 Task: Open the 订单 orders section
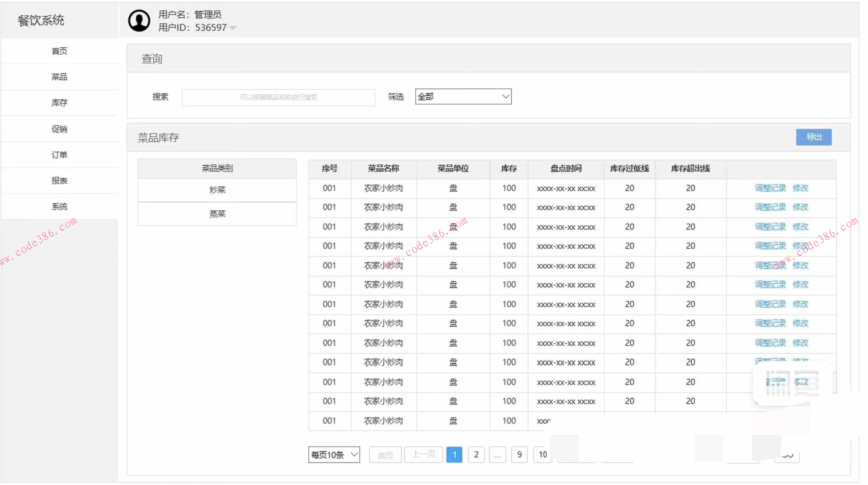pos(59,154)
